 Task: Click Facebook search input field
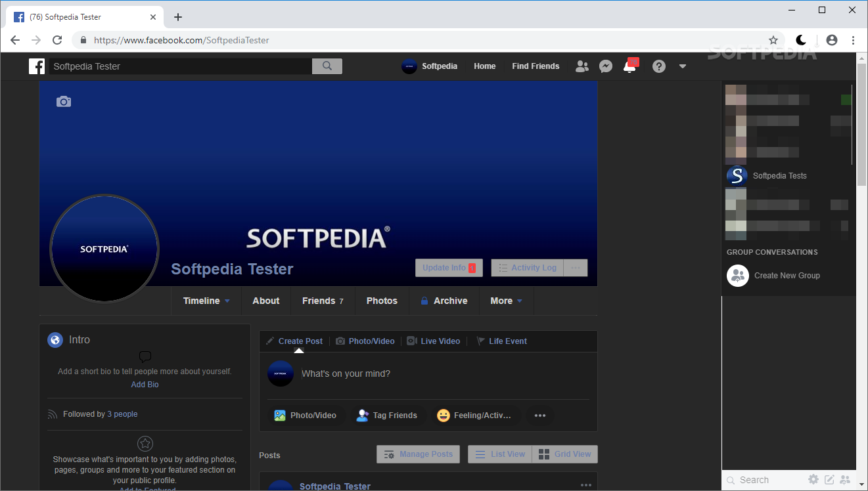pos(180,66)
